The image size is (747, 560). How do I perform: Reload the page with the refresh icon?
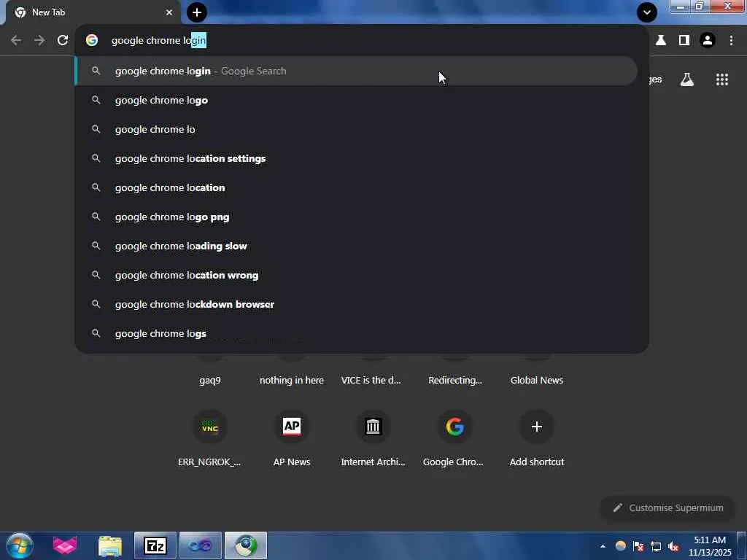coord(63,41)
